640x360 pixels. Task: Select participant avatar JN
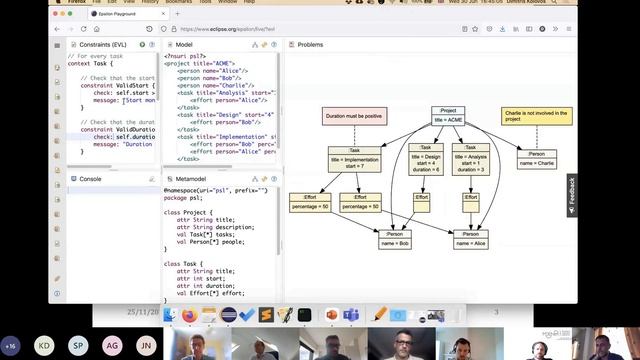pyautogui.click(x=146, y=346)
